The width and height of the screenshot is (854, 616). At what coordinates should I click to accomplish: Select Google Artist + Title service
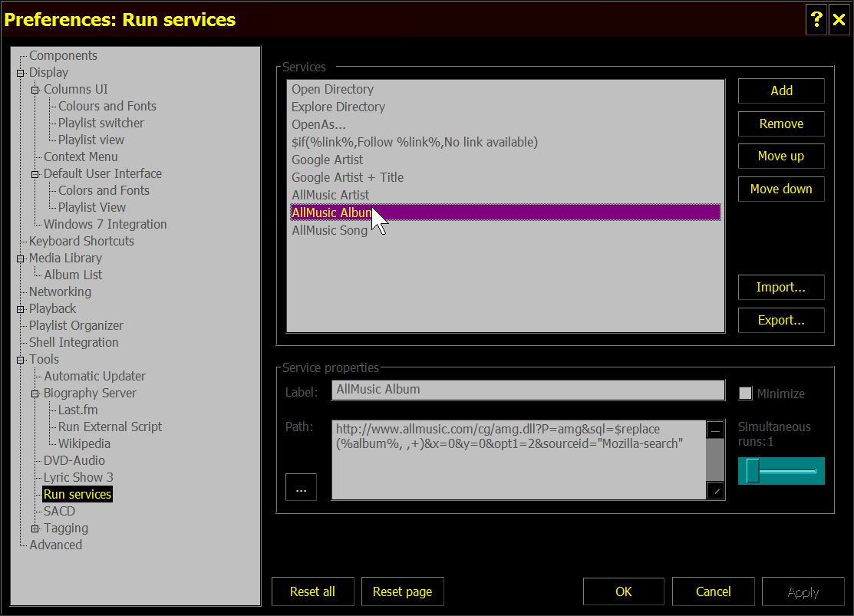coord(506,177)
